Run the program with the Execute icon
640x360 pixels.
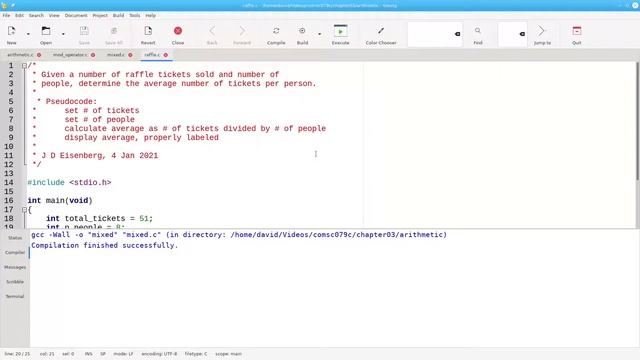pos(340,31)
